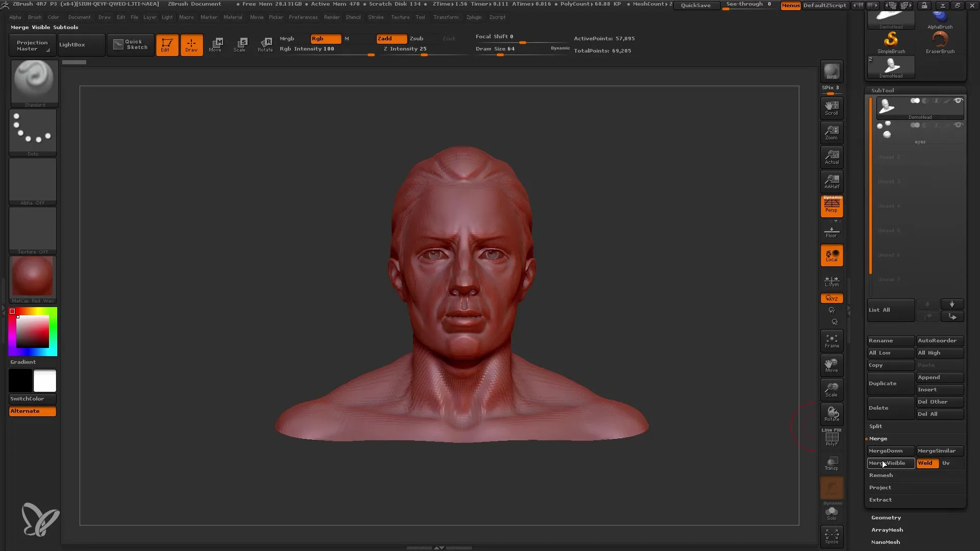Screen dimensions: 980x551
Task: Click the QuickSave button
Action: (696, 6)
